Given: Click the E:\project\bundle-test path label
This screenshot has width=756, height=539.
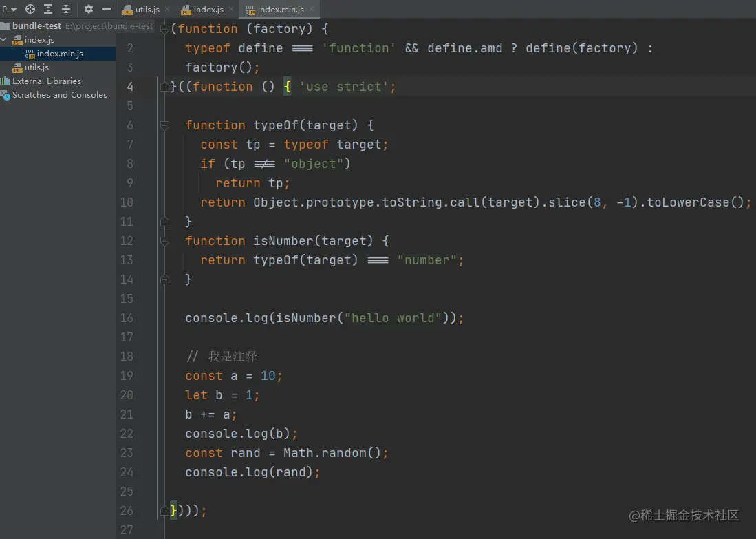Looking at the screenshot, I should 109,26.
